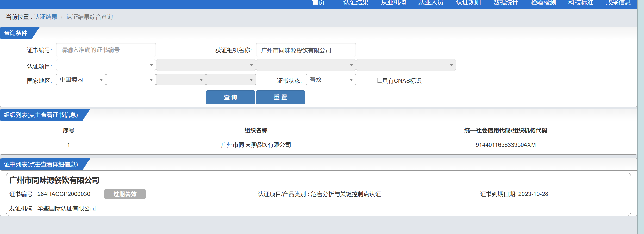Follow the 认证结果 breadcrumb link
The image size is (644, 234).
[x=46, y=17]
